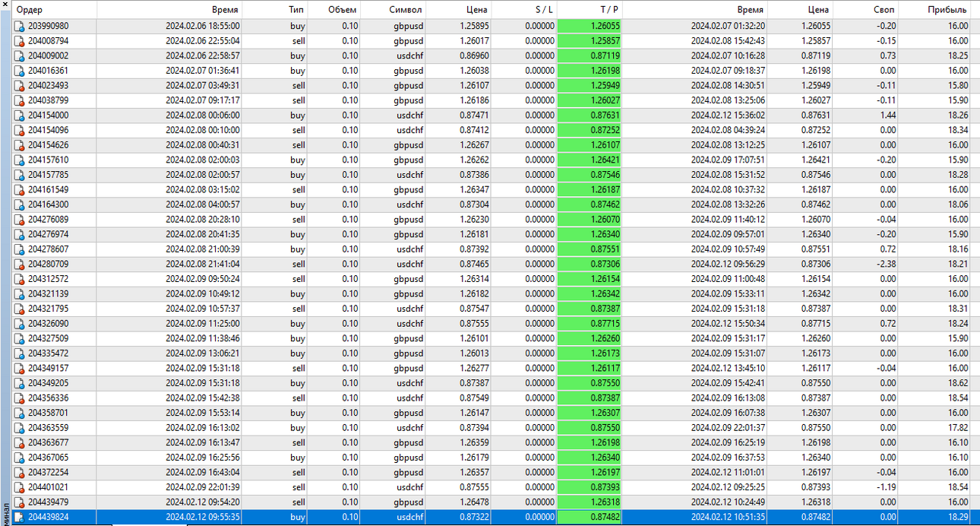Click the order icon for 204278607

(20, 249)
